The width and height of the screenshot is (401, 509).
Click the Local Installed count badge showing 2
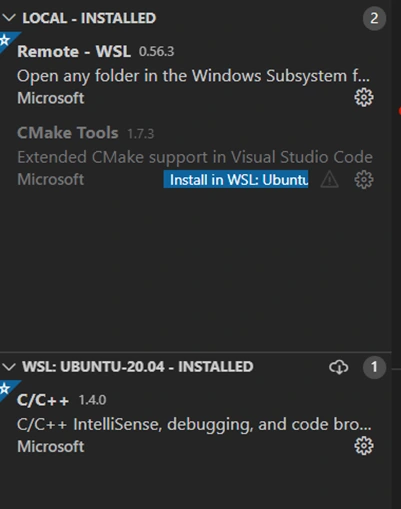coord(374,18)
